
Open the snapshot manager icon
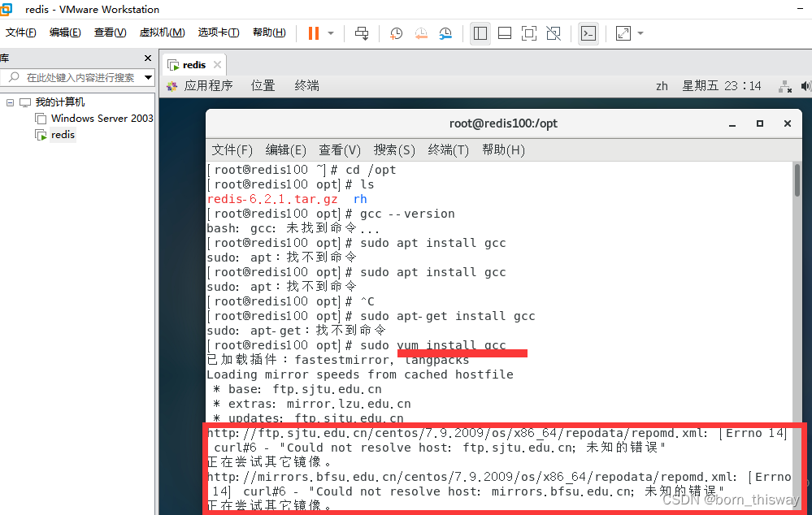[x=445, y=33]
